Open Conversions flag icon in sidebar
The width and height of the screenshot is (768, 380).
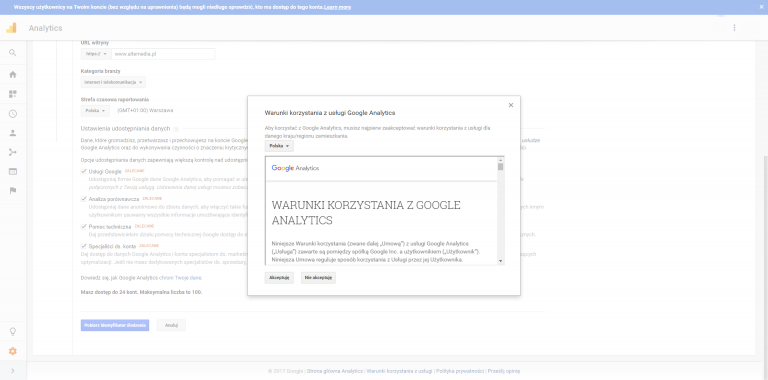click(13, 190)
